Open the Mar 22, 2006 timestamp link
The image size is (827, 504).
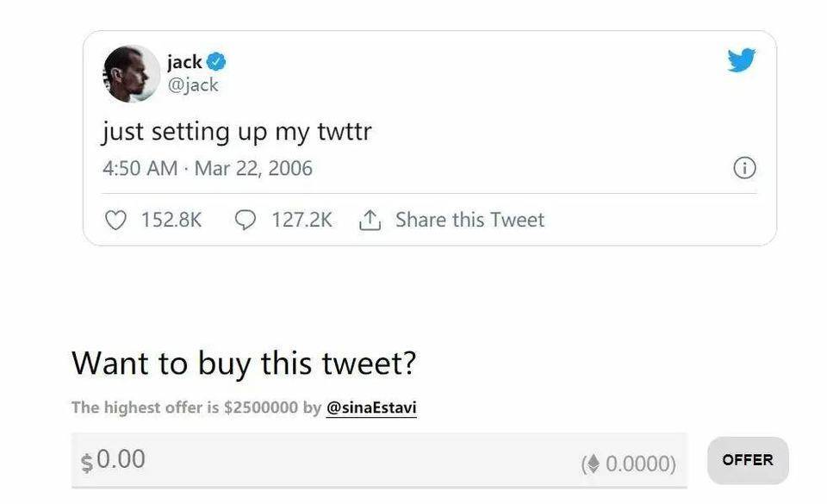coord(253,167)
